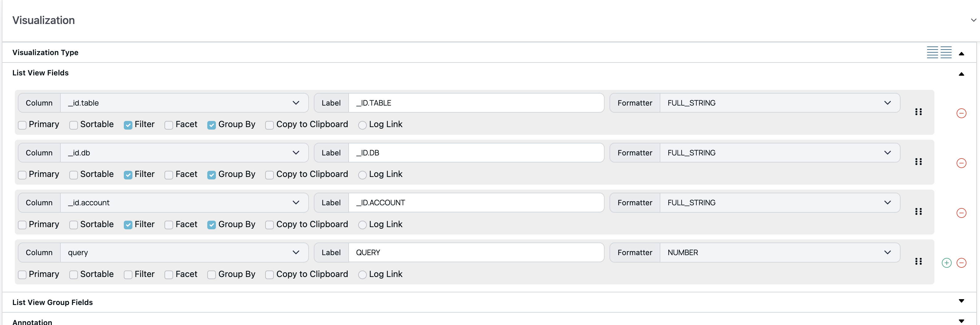Open the _id.account Column dropdown

[184, 203]
